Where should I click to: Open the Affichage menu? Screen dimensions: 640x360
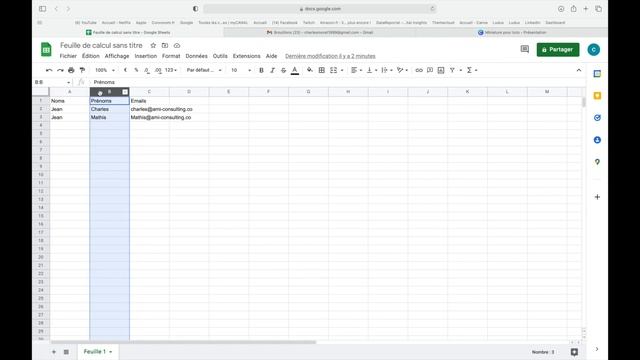[x=117, y=56]
